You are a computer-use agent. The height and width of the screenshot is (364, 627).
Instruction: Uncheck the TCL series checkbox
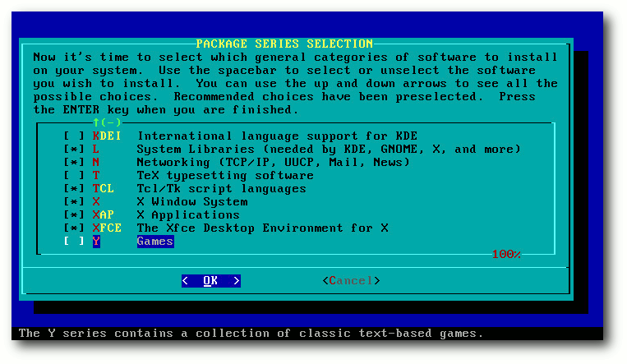(x=74, y=189)
